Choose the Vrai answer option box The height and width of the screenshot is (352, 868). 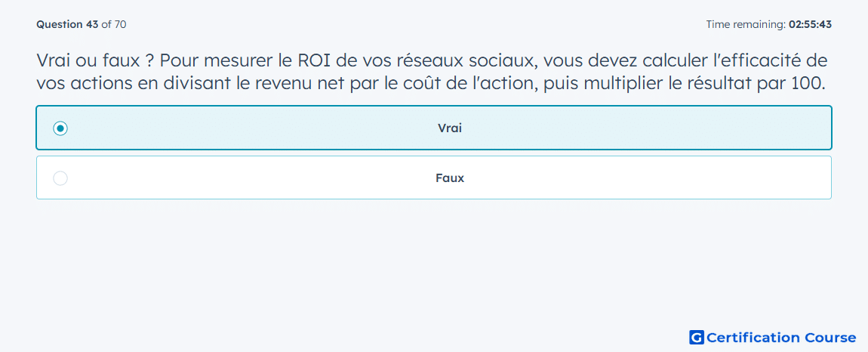tap(434, 128)
